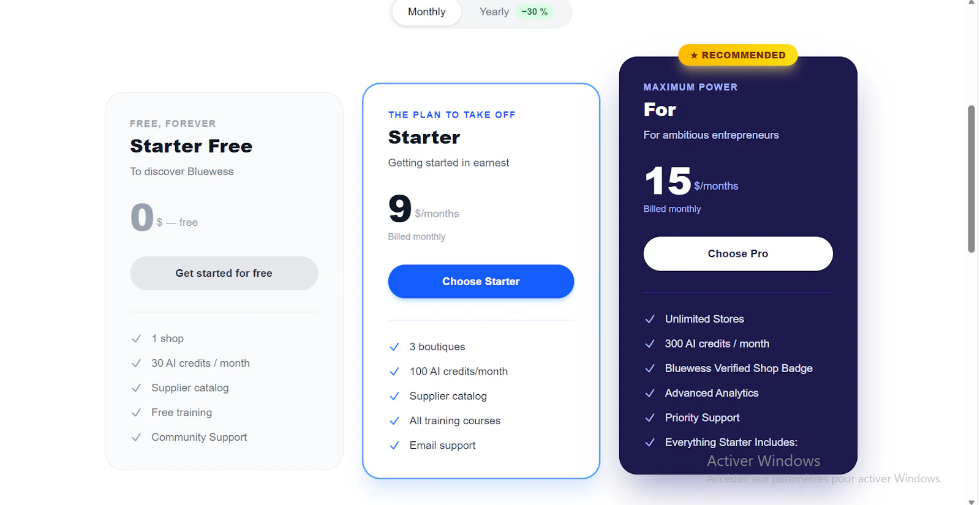Click 'Supplier catalog' text in Starter Free card
This screenshot has width=980, height=505.
click(x=190, y=388)
